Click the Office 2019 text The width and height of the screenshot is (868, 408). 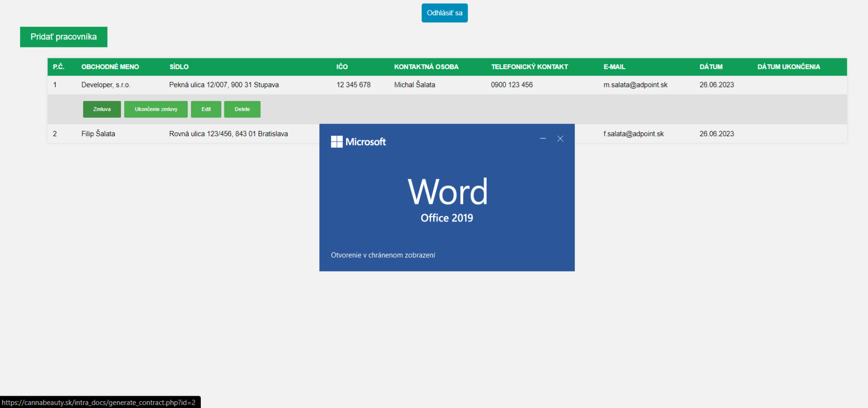pos(447,218)
